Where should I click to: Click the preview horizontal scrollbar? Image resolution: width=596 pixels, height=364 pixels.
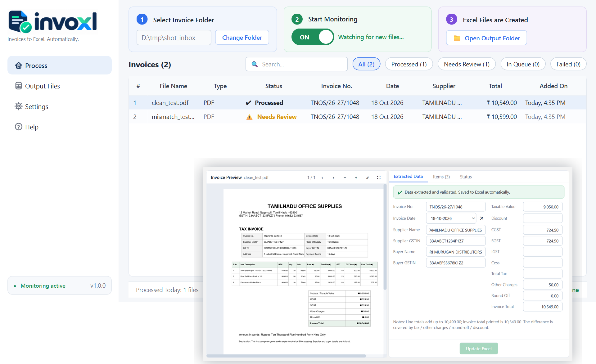tap(286, 356)
